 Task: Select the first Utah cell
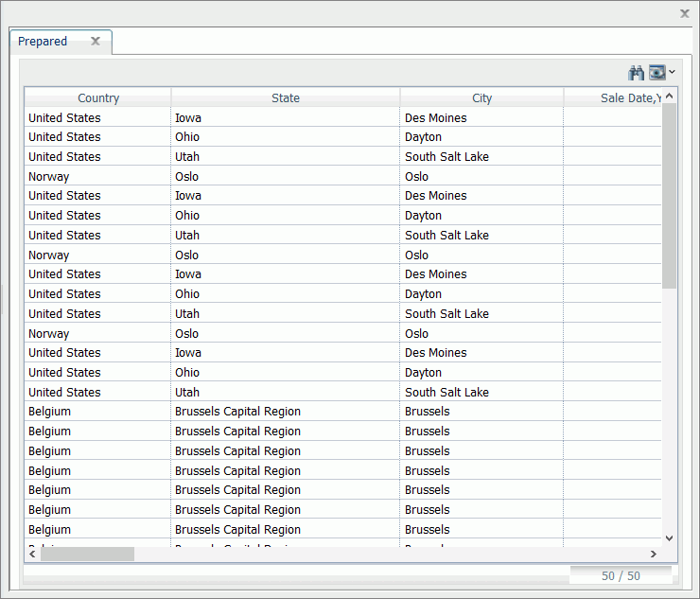tap(286, 156)
